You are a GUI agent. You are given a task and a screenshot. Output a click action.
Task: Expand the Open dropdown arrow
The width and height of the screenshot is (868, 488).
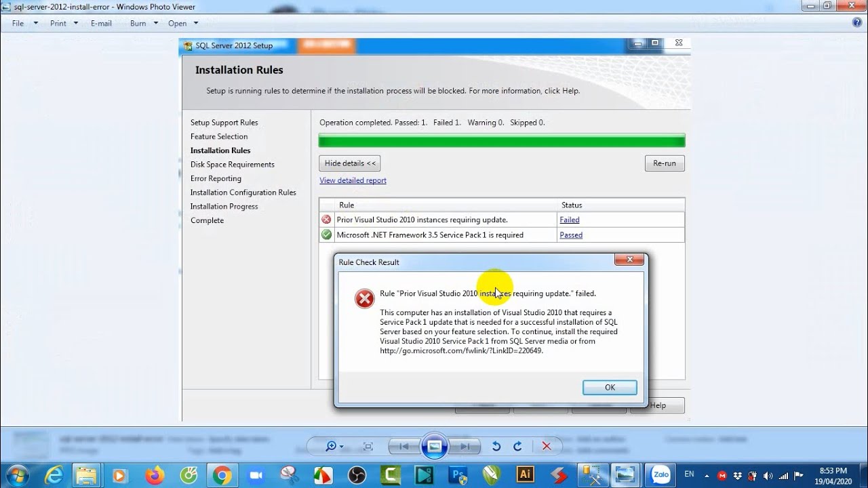[x=196, y=23]
